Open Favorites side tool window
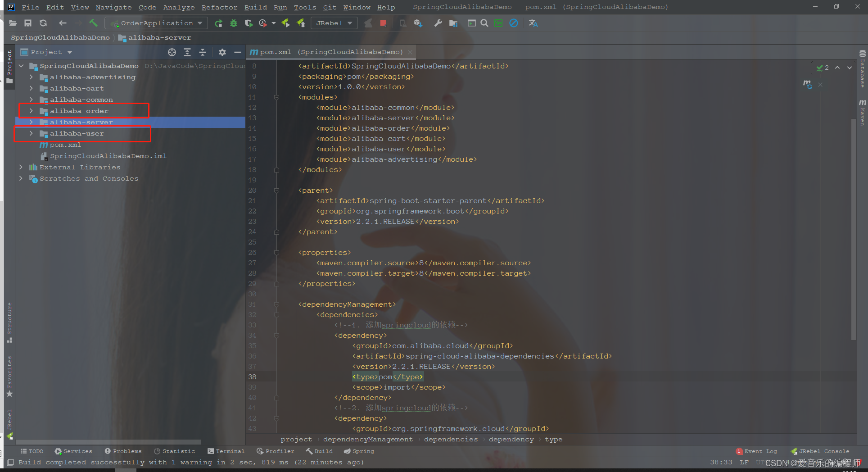868x472 pixels. pos(9,377)
